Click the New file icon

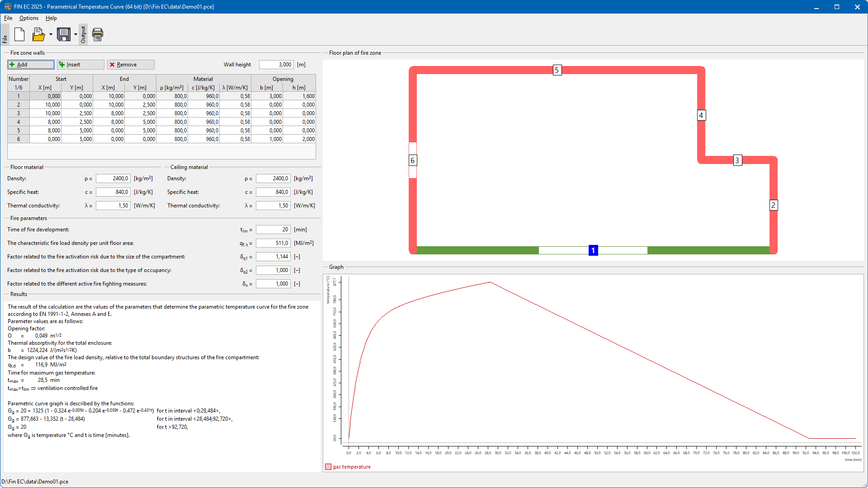19,34
